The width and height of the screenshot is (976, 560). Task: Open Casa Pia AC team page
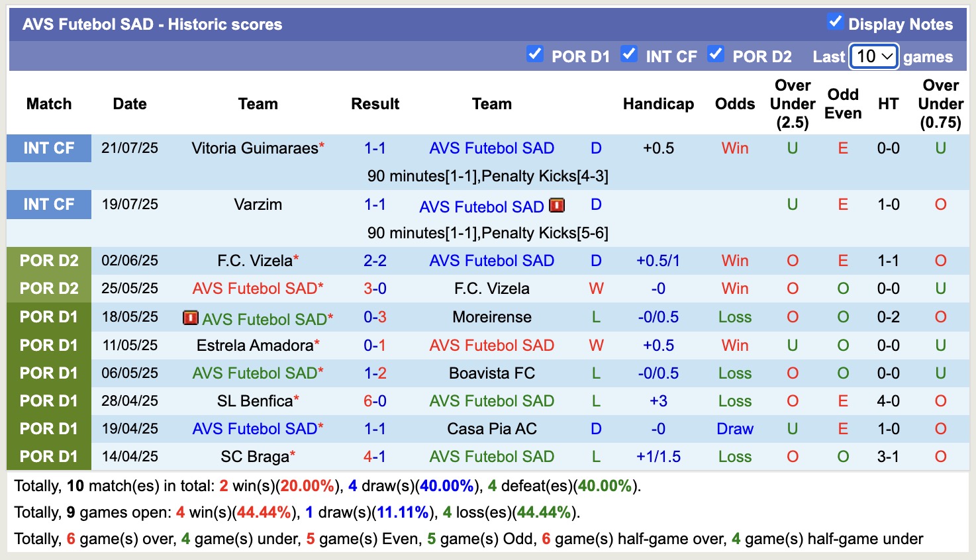(491, 429)
